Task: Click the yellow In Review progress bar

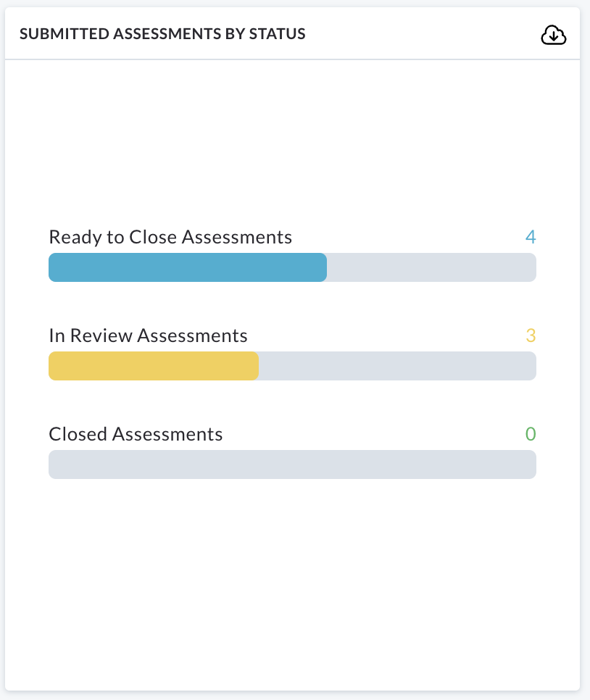Action: pyautogui.click(x=154, y=366)
